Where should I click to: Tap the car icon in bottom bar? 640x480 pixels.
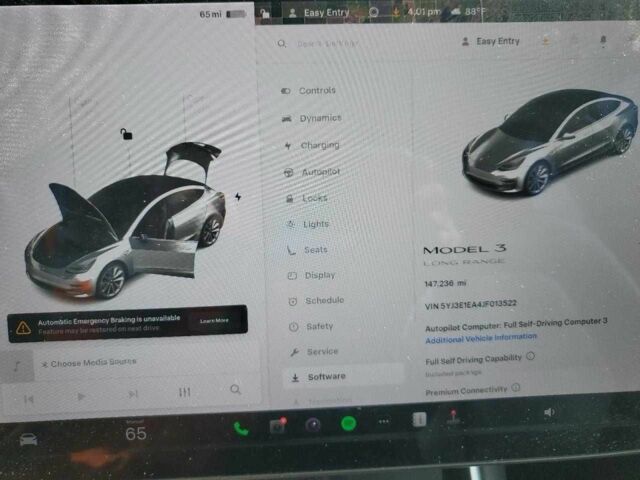coord(29,440)
